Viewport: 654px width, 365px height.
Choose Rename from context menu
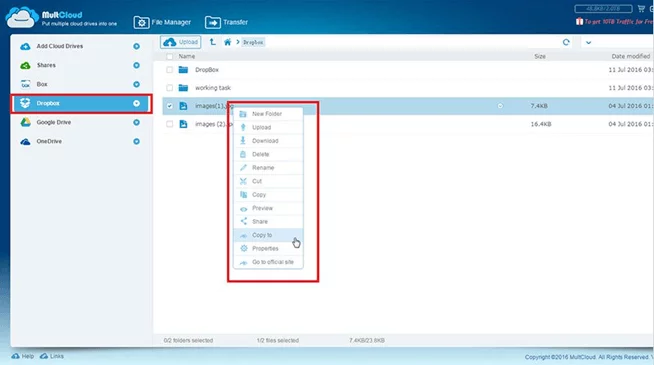point(268,168)
